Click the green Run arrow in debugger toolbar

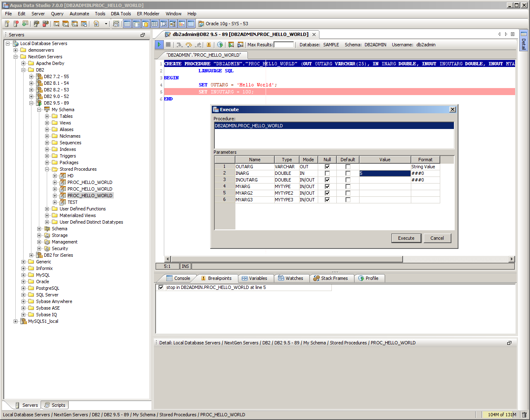coord(159,45)
